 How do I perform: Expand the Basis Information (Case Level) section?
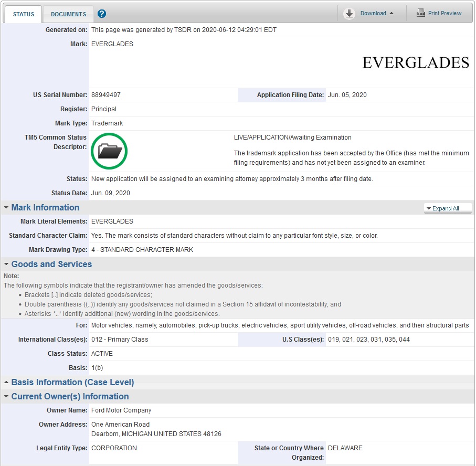72,383
